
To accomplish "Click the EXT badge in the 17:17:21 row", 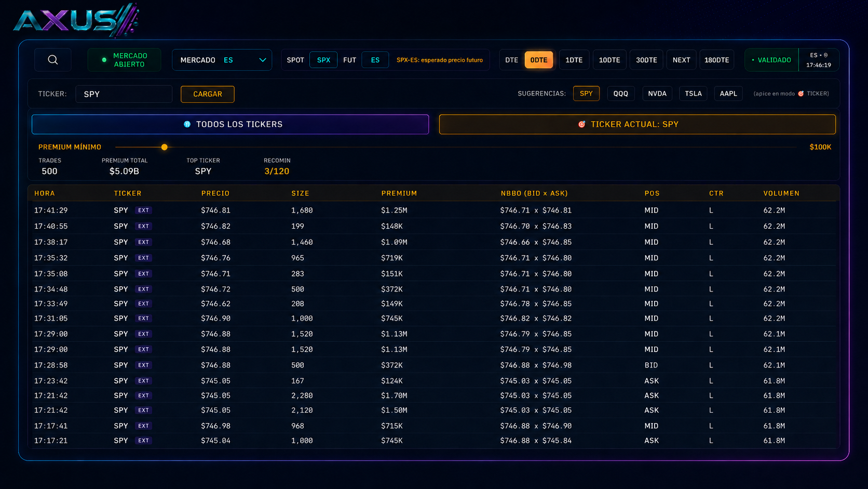I will (143, 441).
